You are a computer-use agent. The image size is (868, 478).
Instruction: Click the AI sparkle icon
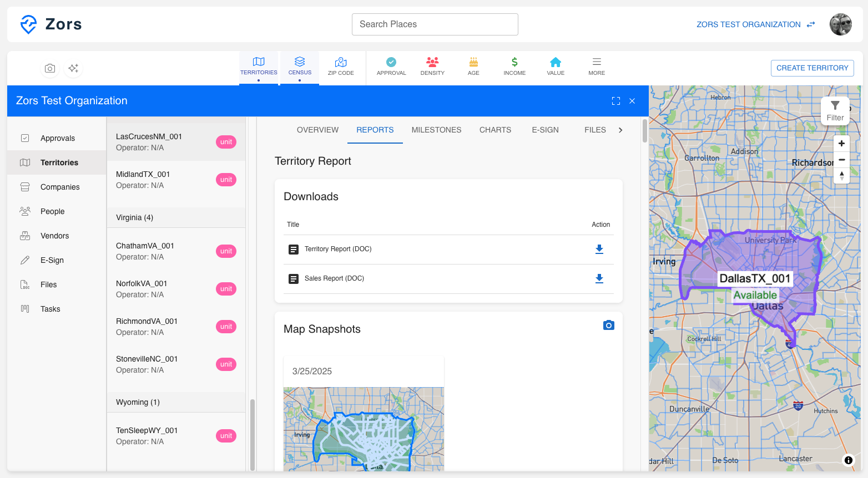pos(73,68)
